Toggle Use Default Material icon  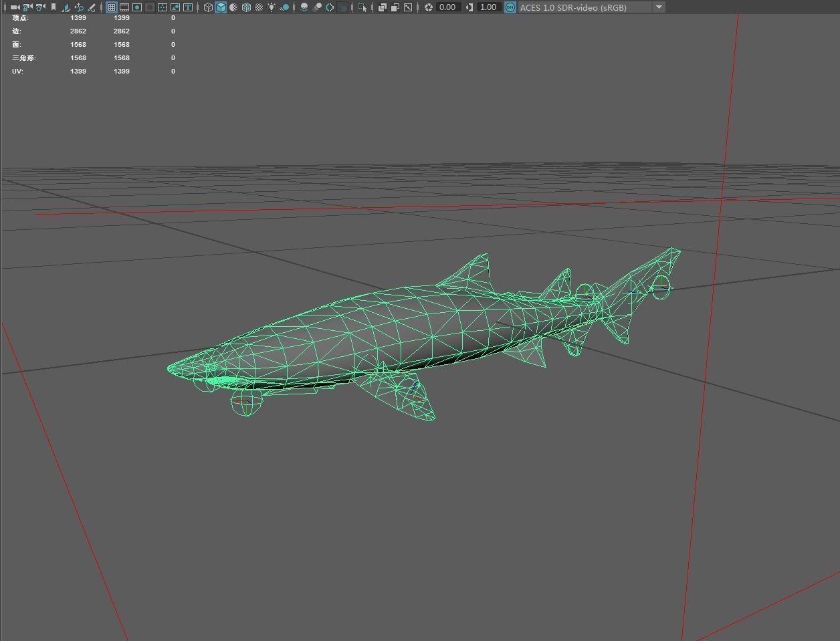click(233, 7)
